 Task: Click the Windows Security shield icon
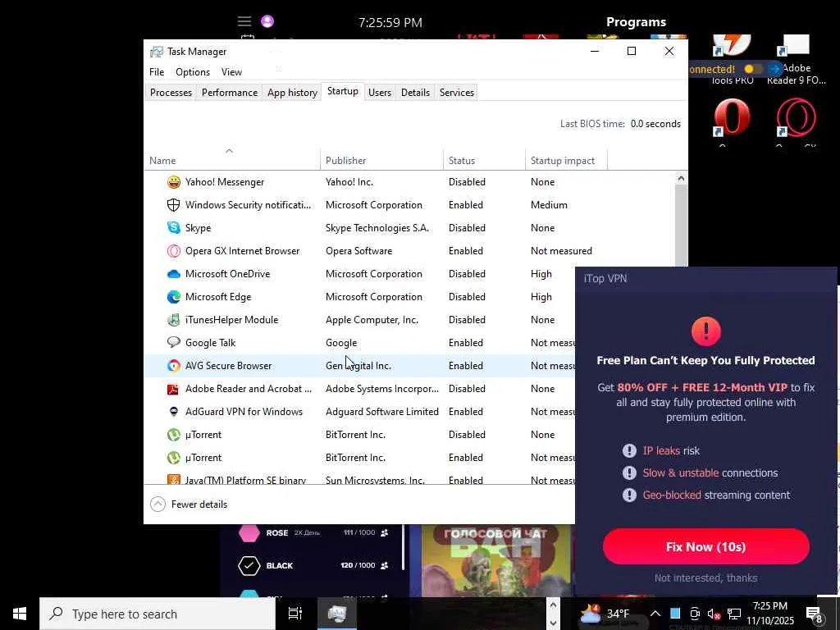coord(174,205)
